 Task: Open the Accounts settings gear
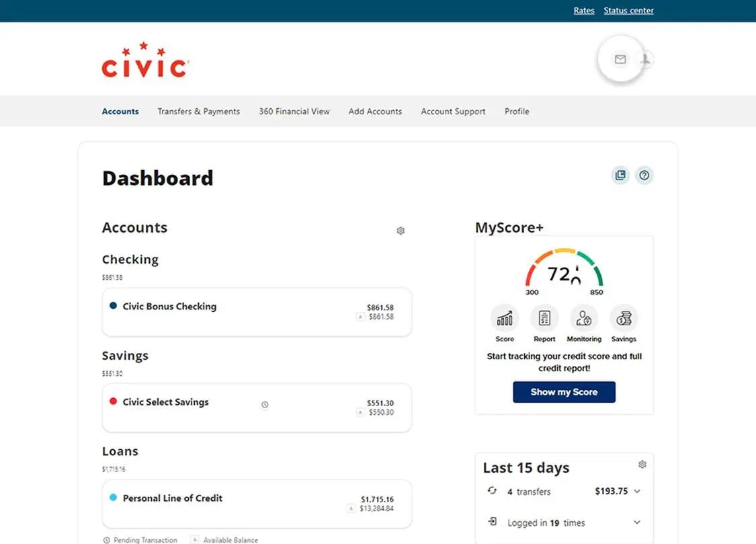pos(401,231)
